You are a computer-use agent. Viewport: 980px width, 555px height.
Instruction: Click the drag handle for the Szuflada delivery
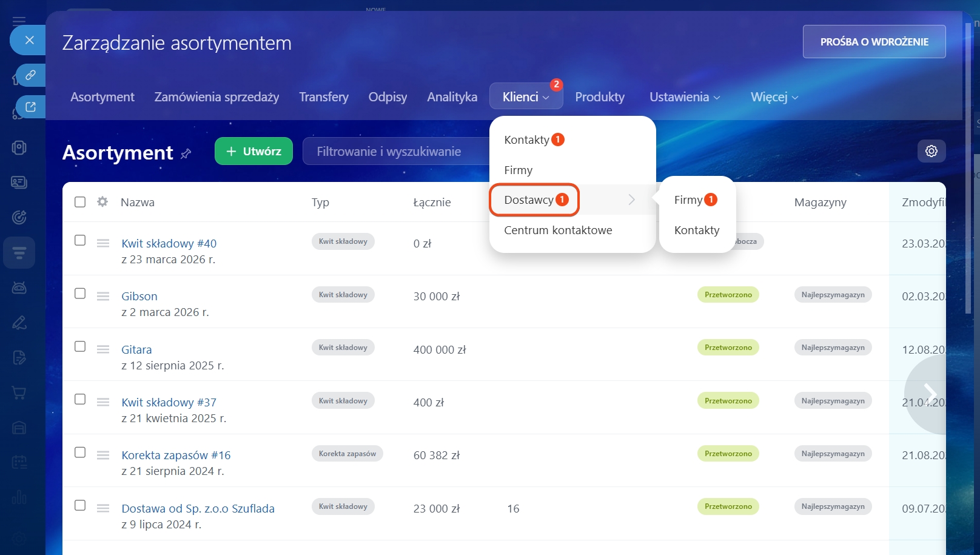pos(103,508)
